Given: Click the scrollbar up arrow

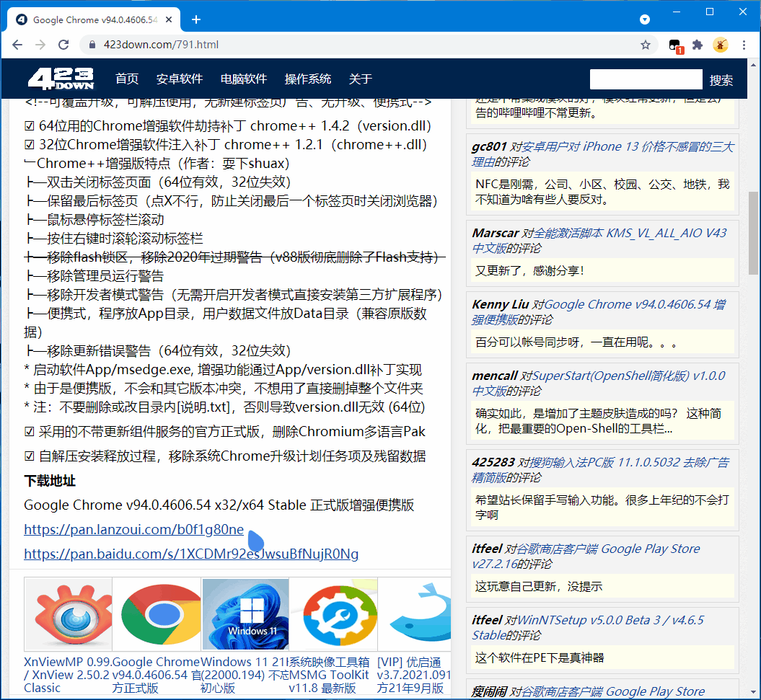Looking at the screenshot, I should pyautogui.click(x=753, y=64).
